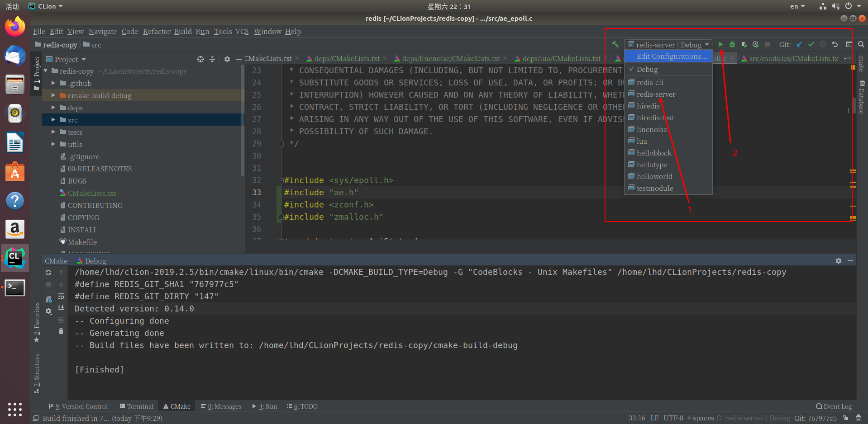Open CMake tool window gear settings
Viewport: 868px width, 424px height.
[839, 261]
